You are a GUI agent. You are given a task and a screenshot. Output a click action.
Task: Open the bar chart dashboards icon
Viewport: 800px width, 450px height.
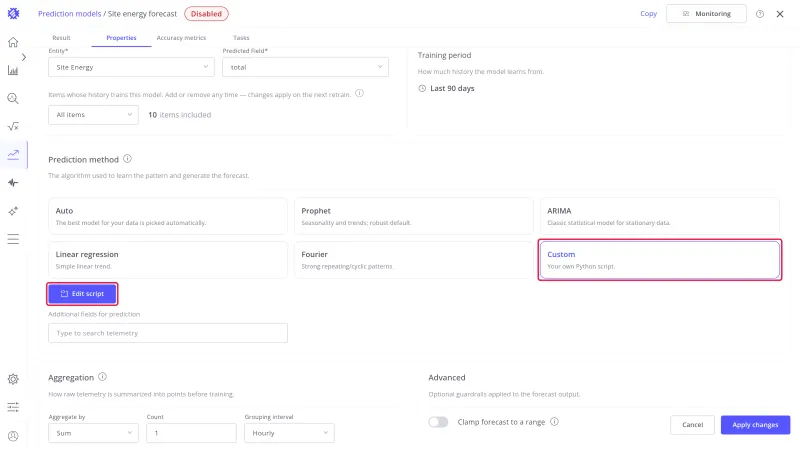pyautogui.click(x=13, y=70)
